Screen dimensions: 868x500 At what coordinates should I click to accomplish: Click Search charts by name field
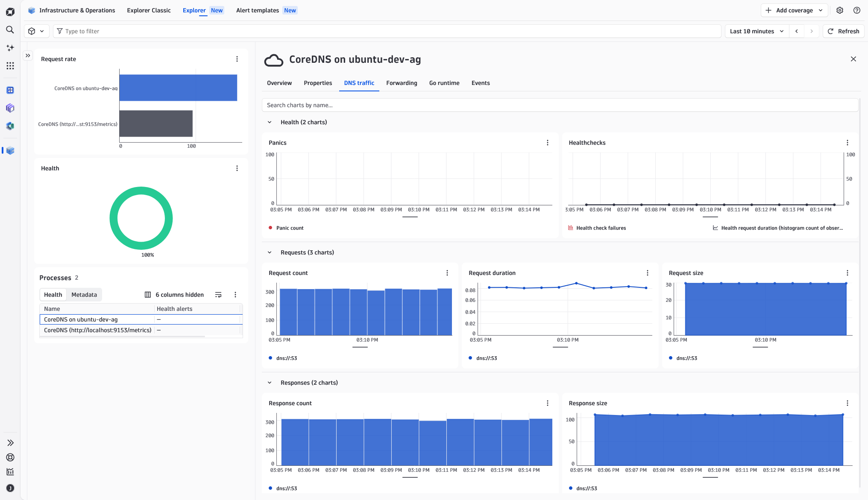click(x=560, y=105)
